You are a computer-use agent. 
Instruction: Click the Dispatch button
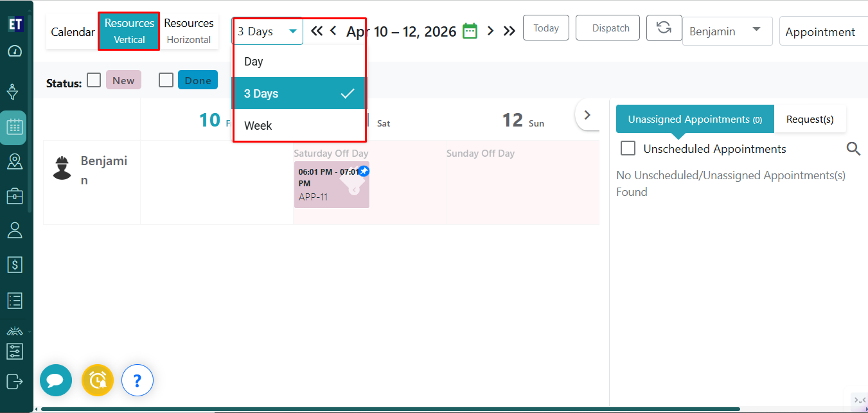(607, 28)
